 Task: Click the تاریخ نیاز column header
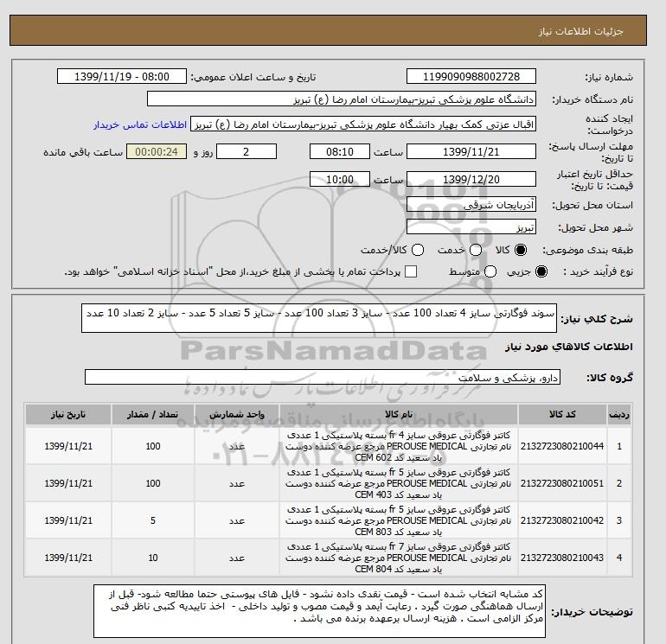68,415
